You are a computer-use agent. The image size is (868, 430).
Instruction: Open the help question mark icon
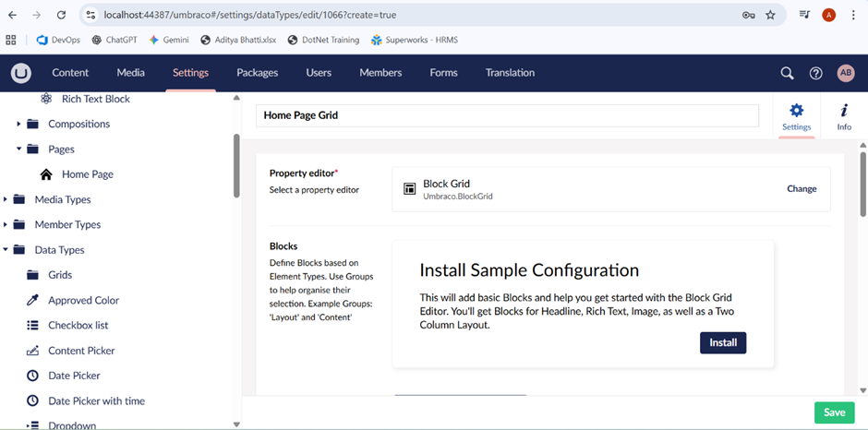click(x=815, y=73)
